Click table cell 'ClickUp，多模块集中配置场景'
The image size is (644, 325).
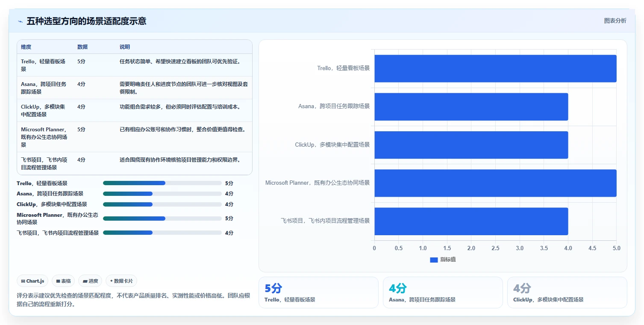[x=45, y=110]
